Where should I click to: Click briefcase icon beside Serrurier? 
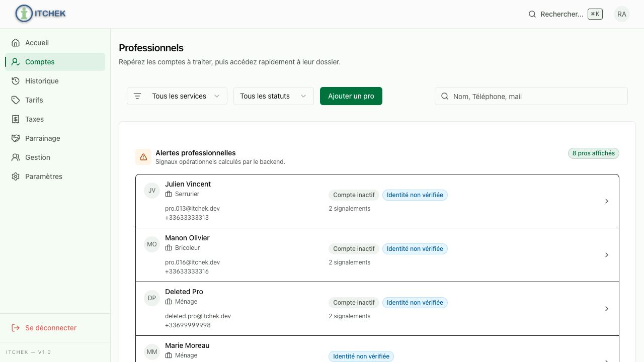[169, 194]
